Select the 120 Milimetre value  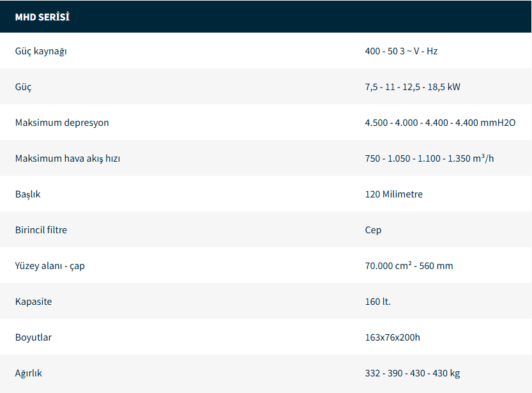point(393,194)
